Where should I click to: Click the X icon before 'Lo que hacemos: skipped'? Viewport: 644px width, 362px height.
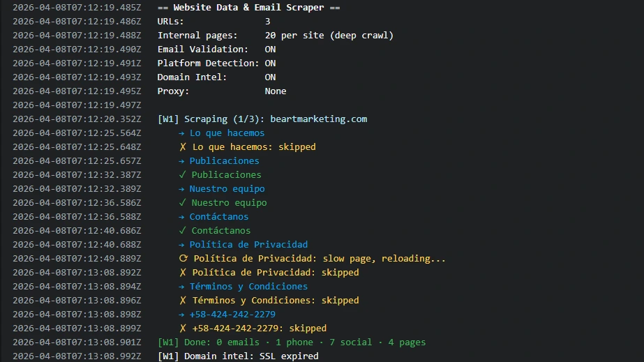183,147
